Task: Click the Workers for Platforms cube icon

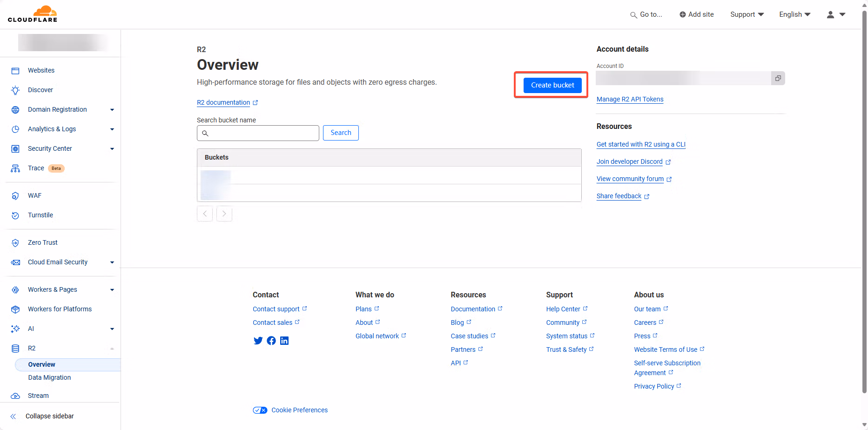Action: [x=15, y=309]
